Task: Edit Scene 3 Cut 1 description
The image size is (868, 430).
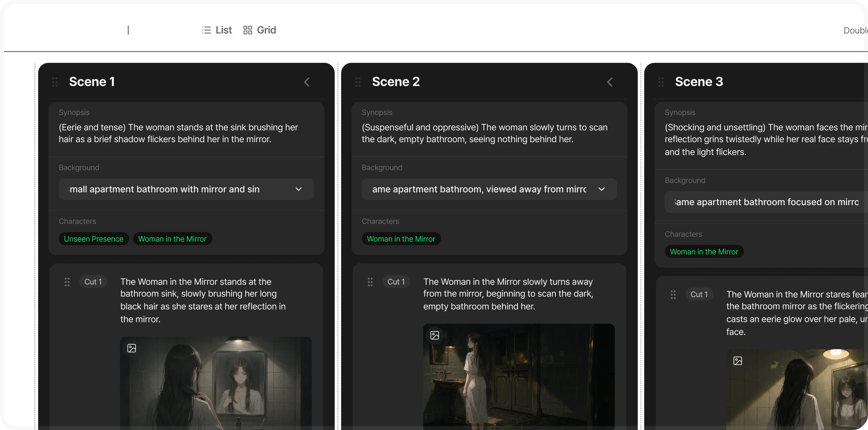Action: (x=797, y=313)
